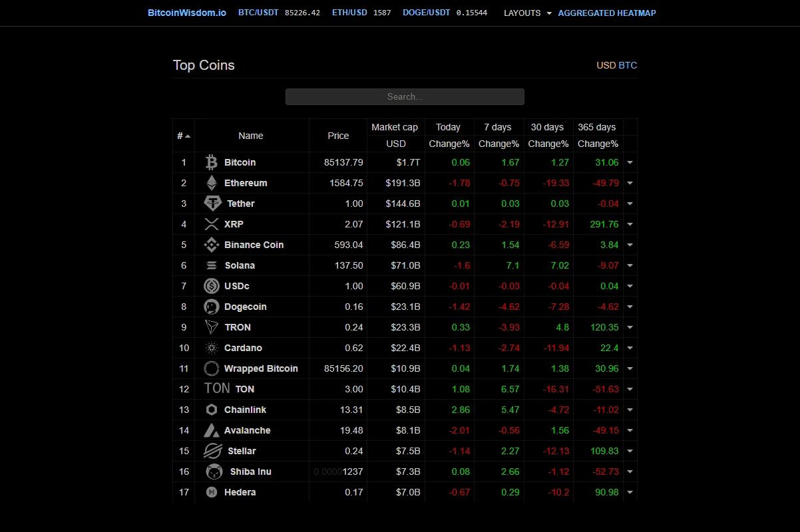Image resolution: width=800 pixels, height=532 pixels.
Task: Expand the XRP row dropdown arrow
Action: (630, 224)
